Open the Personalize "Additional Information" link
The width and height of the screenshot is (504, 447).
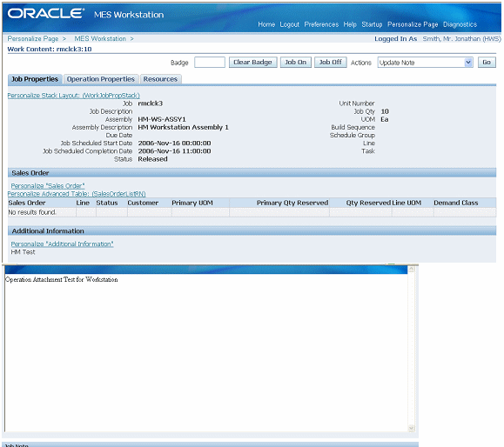(x=62, y=244)
